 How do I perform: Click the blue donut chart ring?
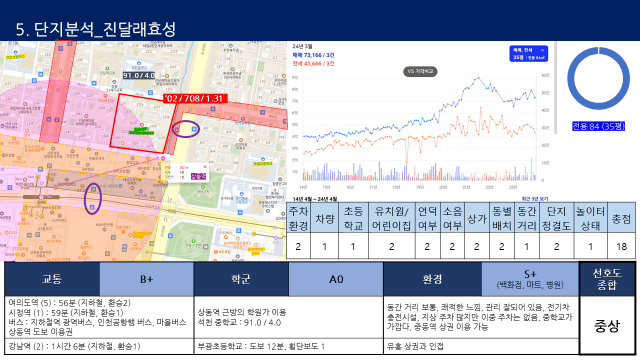click(x=598, y=78)
